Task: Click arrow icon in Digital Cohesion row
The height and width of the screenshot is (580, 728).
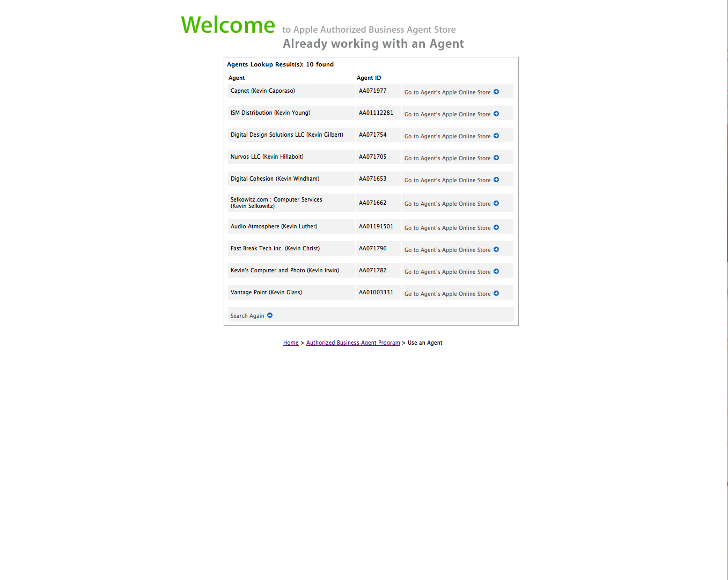Action: coord(496,180)
